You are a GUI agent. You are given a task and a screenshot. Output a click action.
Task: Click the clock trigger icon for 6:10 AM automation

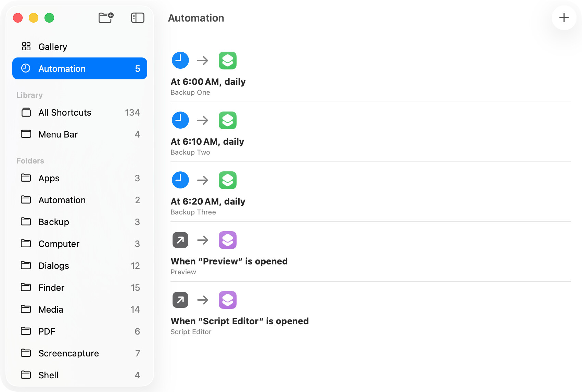click(180, 120)
